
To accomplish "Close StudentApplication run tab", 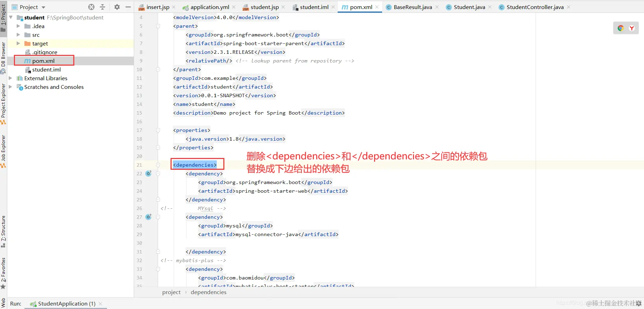I will (x=100, y=304).
